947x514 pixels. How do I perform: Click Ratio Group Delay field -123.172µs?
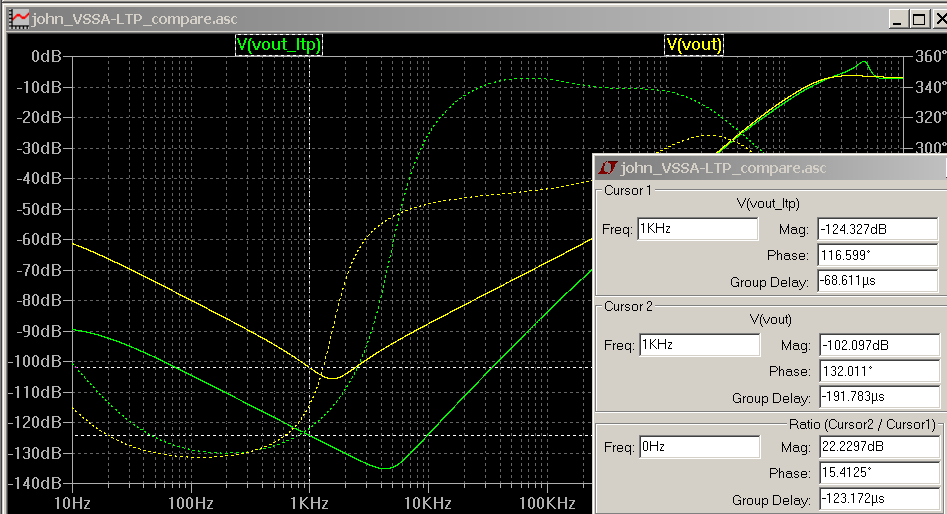(x=879, y=498)
